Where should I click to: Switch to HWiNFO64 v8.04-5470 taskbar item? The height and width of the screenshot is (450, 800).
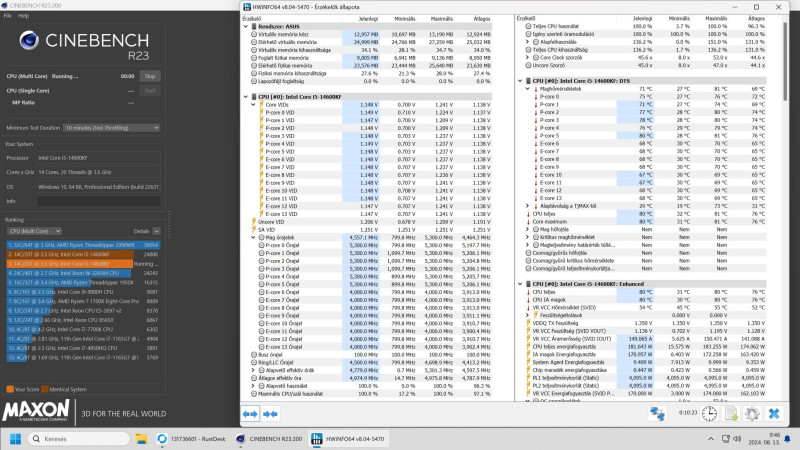pyautogui.click(x=348, y=439)
